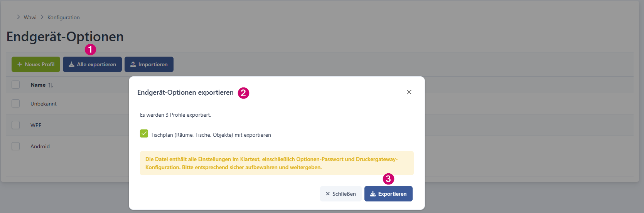644x213 pixels.
Task: Click the Schließen button label
Action: tap(344, 194)
